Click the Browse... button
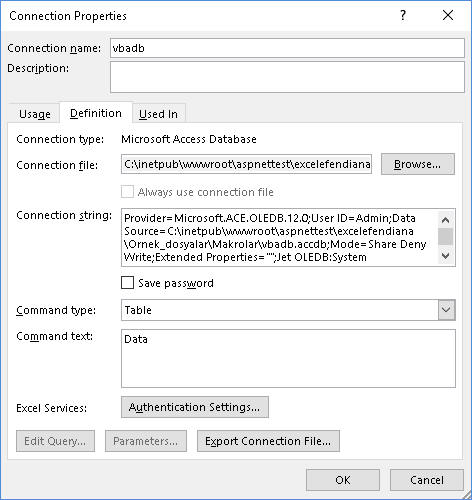This screenshot has height=500, width=472. click(418, 164)
